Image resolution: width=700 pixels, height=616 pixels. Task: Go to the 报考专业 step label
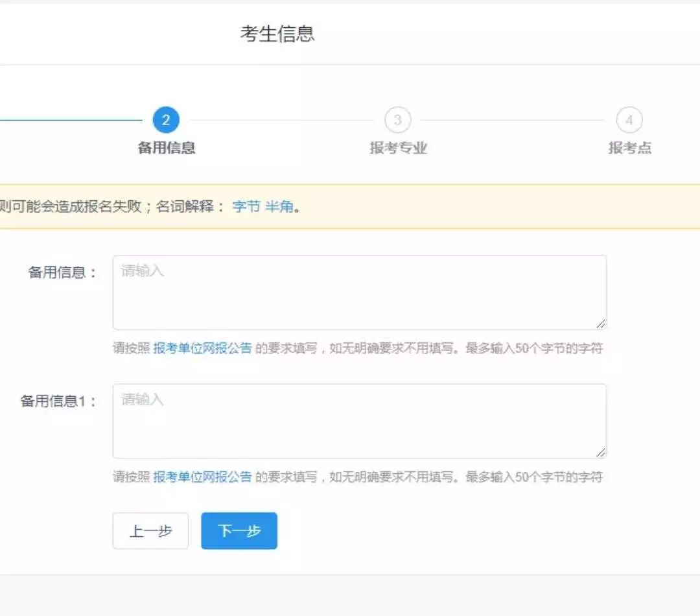(398, 148)
